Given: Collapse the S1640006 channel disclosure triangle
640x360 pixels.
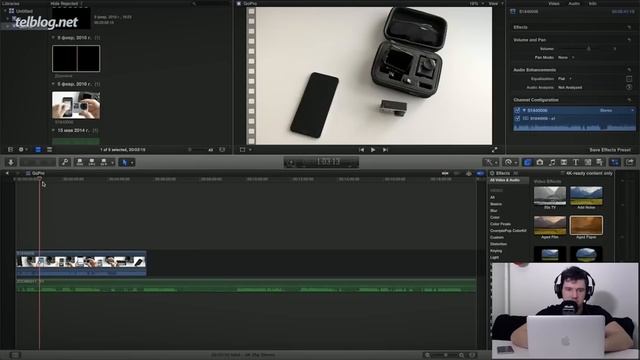Looking at the screenshot, I should coord(524,111).
